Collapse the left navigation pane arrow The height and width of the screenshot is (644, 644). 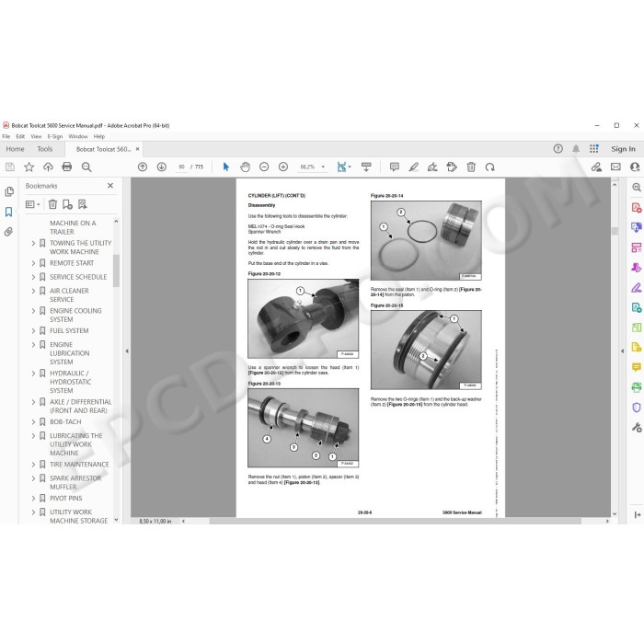[127, 351]
